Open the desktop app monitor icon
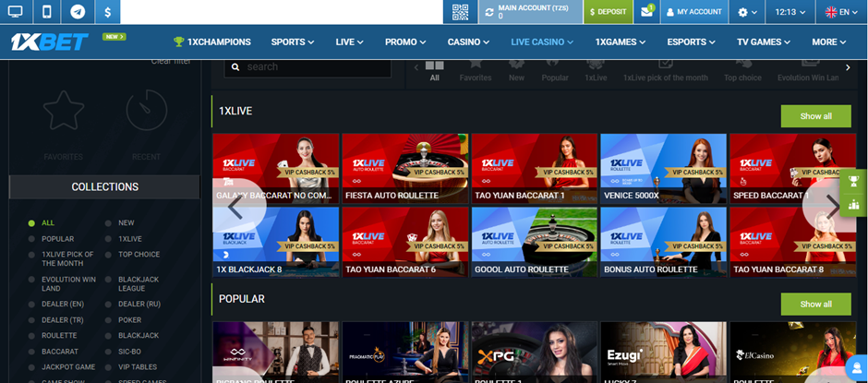This screenshot has height=383, width=868. tap(16, 12)
